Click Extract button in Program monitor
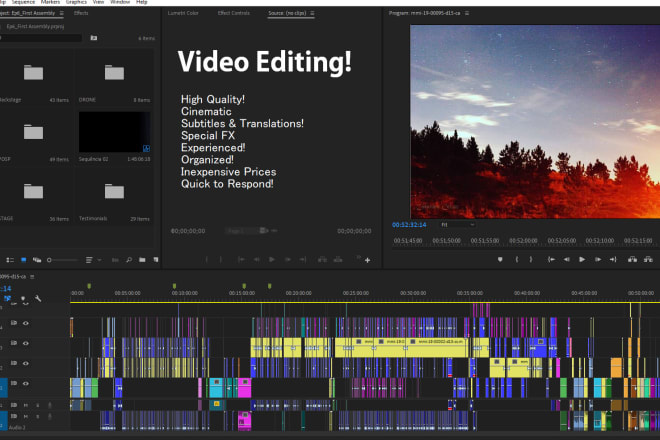 tap(648, 259)
